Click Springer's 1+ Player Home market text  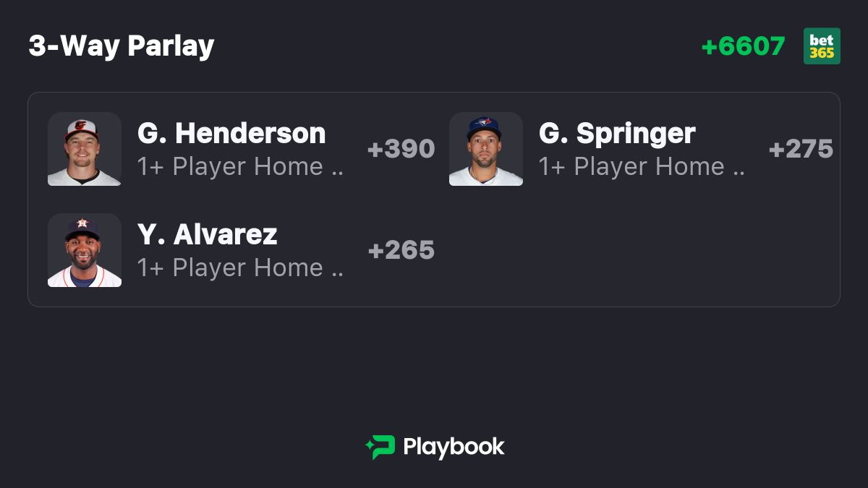click(631, 167)
